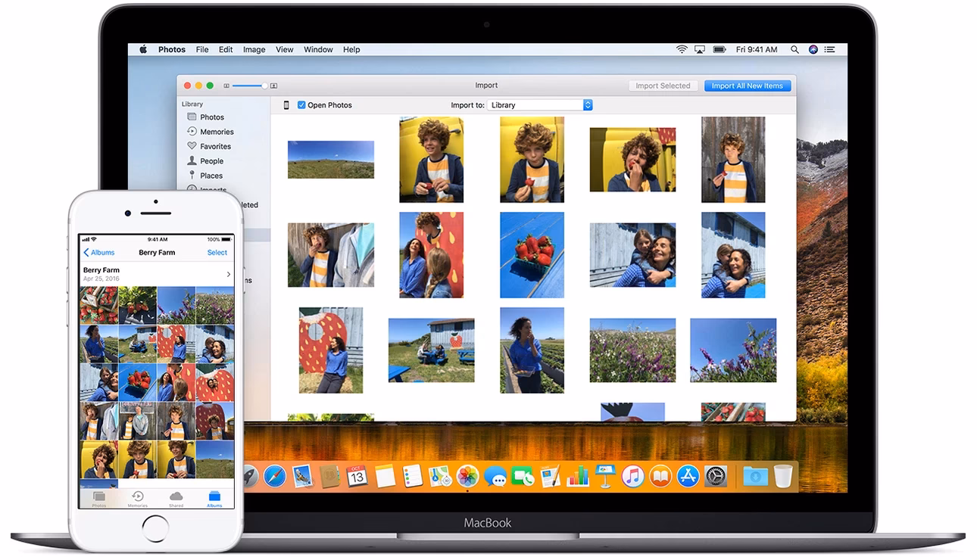This screenshot has width=977, height=560.
Task: Open the Photos app from the Dock
Action: tap(467, 476)
